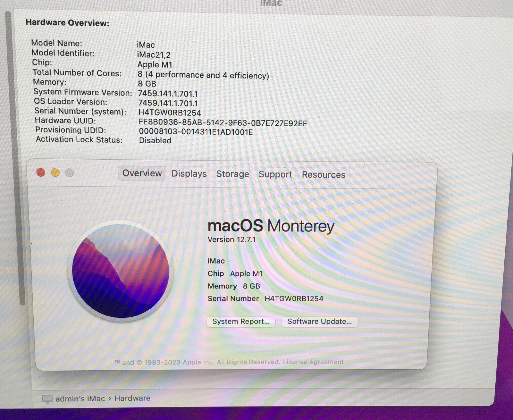Select the Hardware UUID value

(223, 123)
